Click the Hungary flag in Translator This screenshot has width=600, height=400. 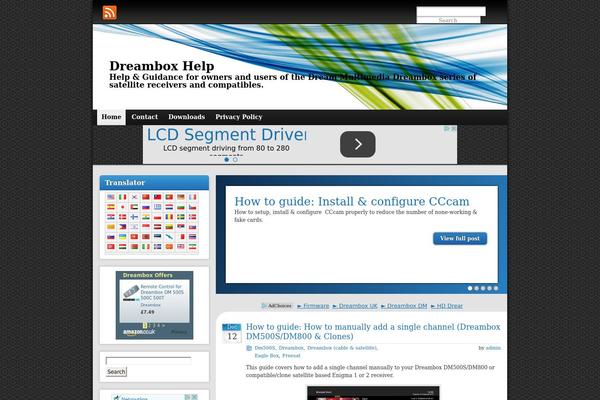(x=122, y=247)
